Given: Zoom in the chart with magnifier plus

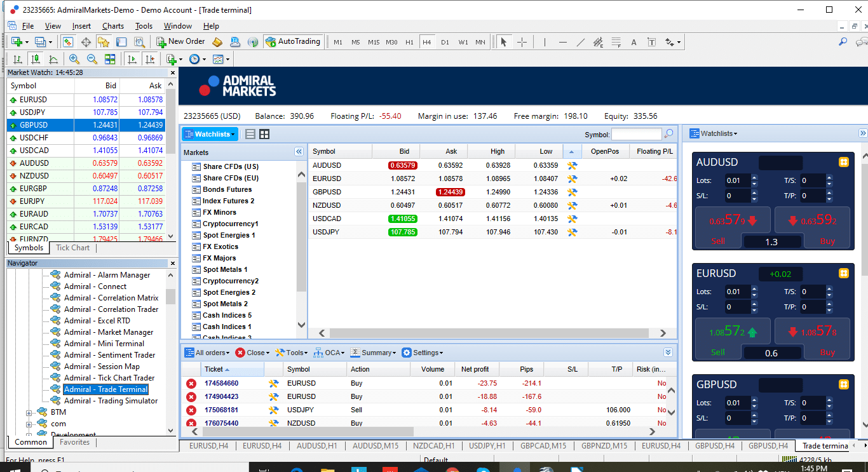Looking at the screenshot, I should 74,59.
